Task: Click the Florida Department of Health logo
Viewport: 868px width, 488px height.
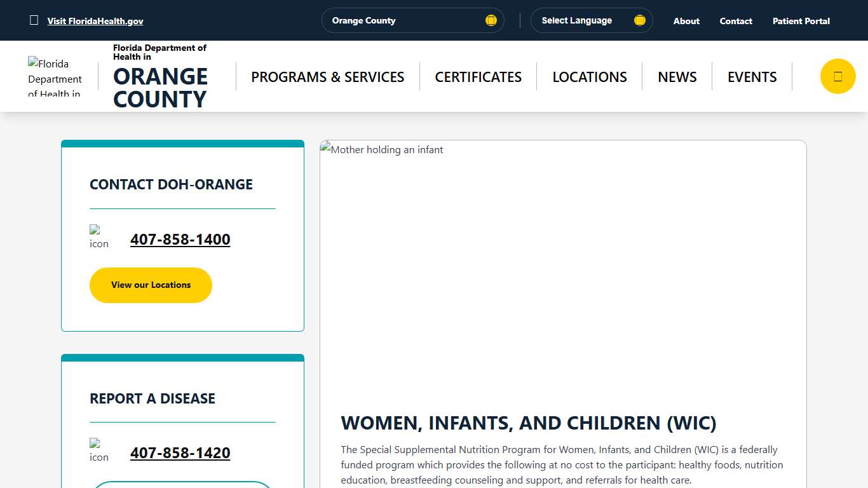Action: point(55,76)
